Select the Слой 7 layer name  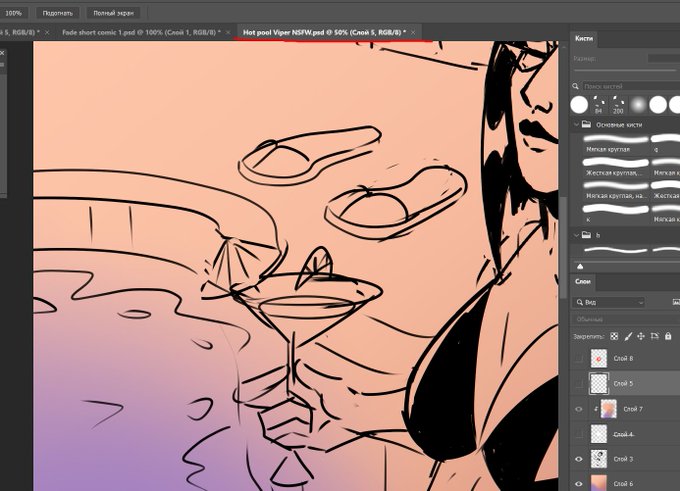633,409
